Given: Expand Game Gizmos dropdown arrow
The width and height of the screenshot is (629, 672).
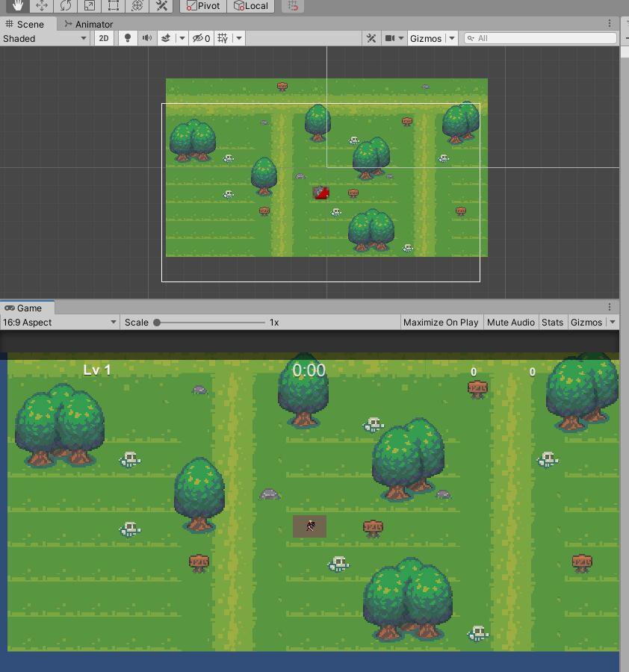Looking at the screenshot, I should tap(613, 323).
